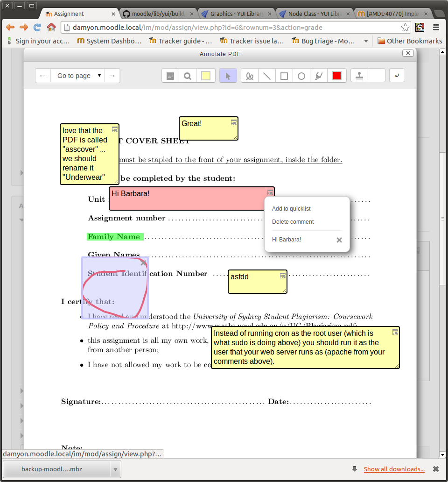Screen dimensions: 448x482
Task: Close the Annotate PDF dialog
Action: [408, 53]
